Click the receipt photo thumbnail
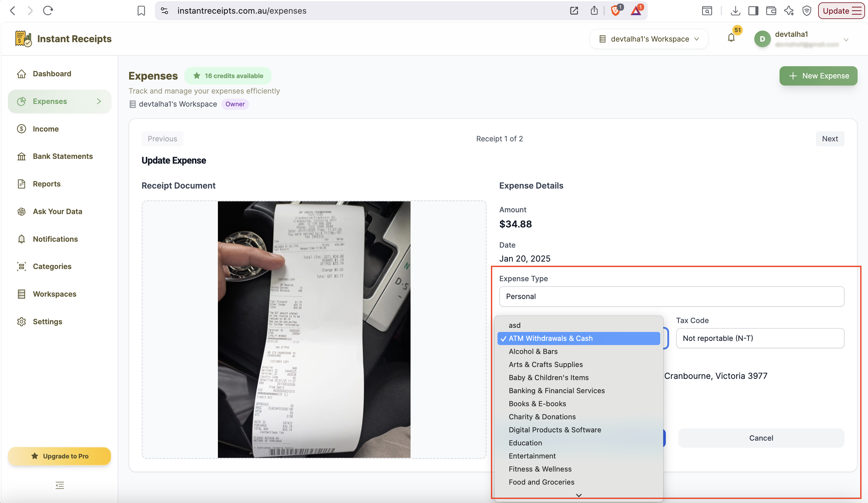The image size is (868, 503). [314, 329]
